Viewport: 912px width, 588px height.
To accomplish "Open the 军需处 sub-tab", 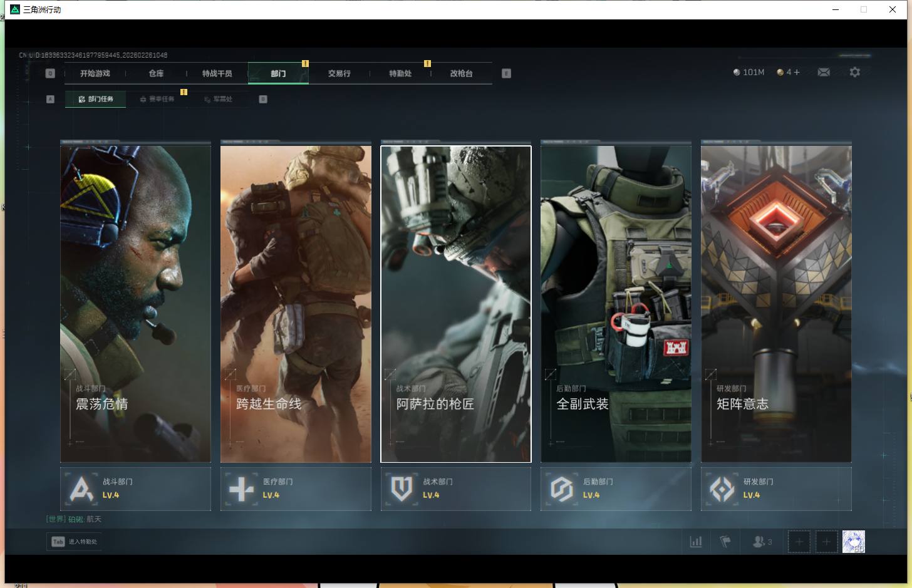I will point(218,99).
